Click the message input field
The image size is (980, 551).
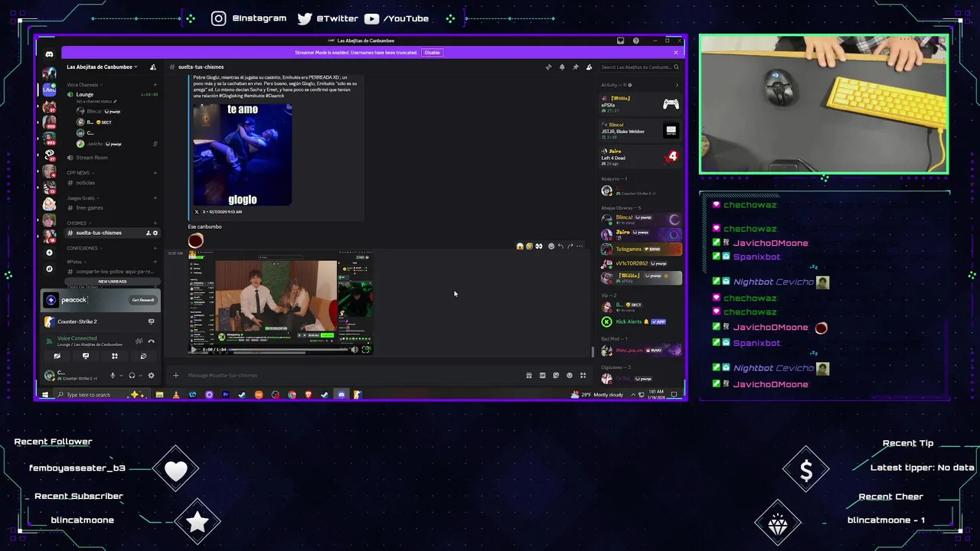click(352, 376)
